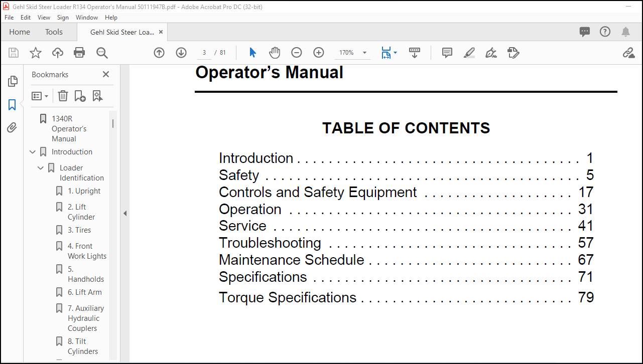Image resolution: width=643 pixels, height=364 pixels.
Task: Open 7. Auxiliary Hydraulic Couplers bookmark
Action: point(86,318)
